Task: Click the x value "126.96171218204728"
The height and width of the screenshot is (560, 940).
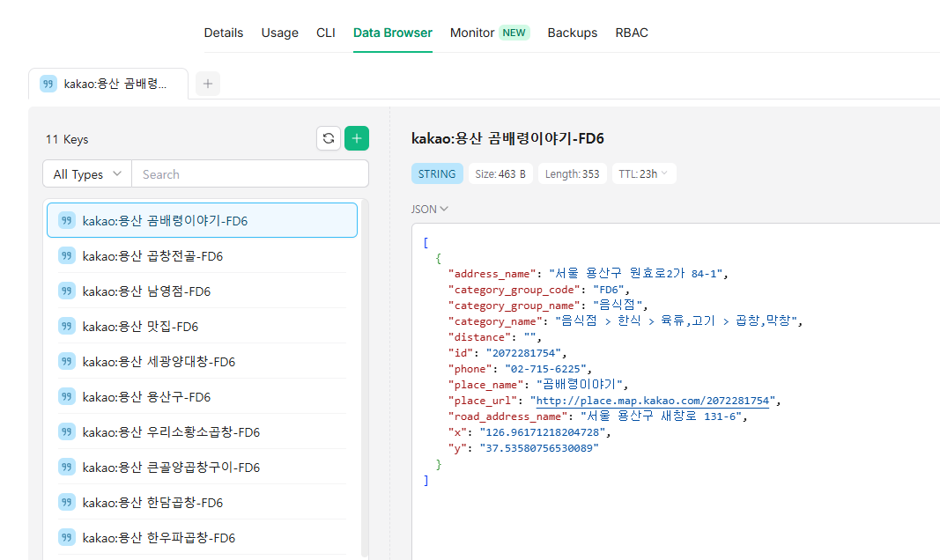Action: 542,431
